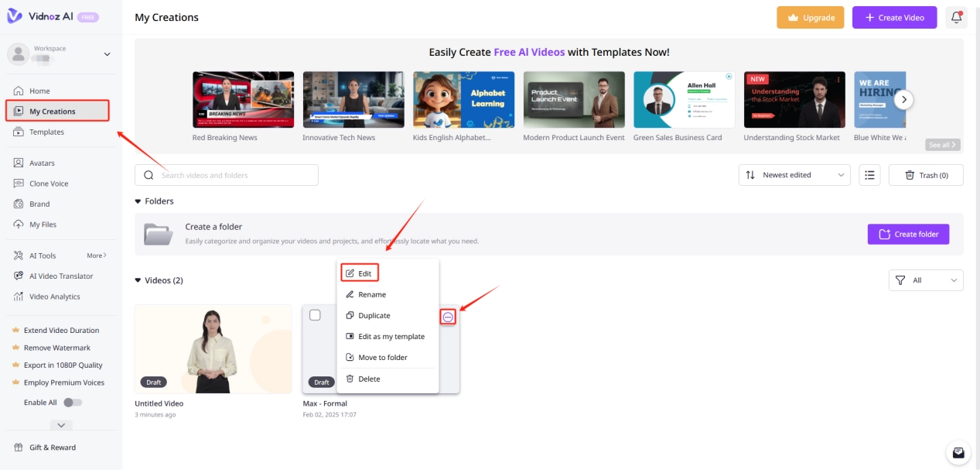
Task: Click the search videos and folders field
Action: pos(232,175)
